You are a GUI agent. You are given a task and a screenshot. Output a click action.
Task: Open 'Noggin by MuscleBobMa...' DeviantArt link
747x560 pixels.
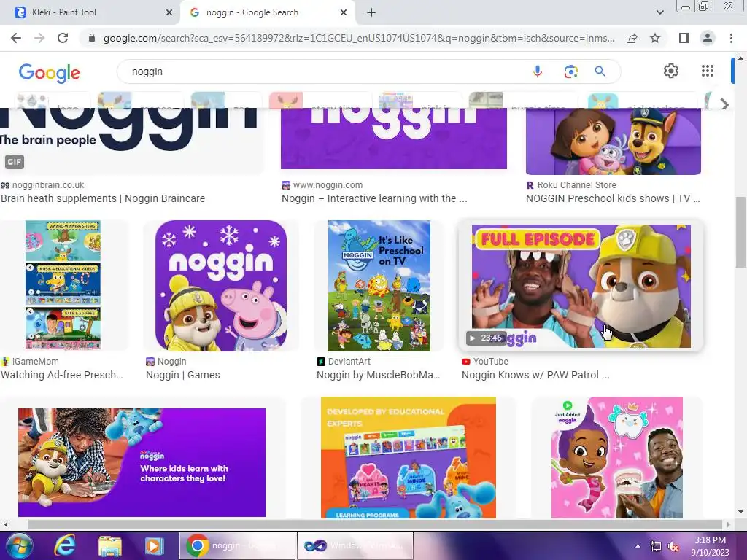379,375
